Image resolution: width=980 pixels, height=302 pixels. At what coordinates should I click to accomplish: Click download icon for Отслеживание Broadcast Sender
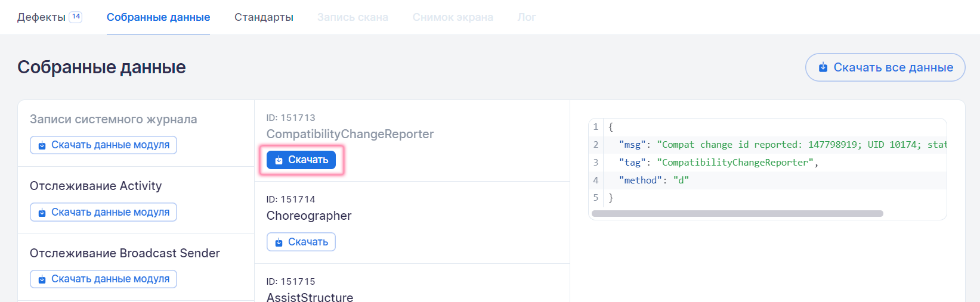pyautogui.click(x=42, y=279)
